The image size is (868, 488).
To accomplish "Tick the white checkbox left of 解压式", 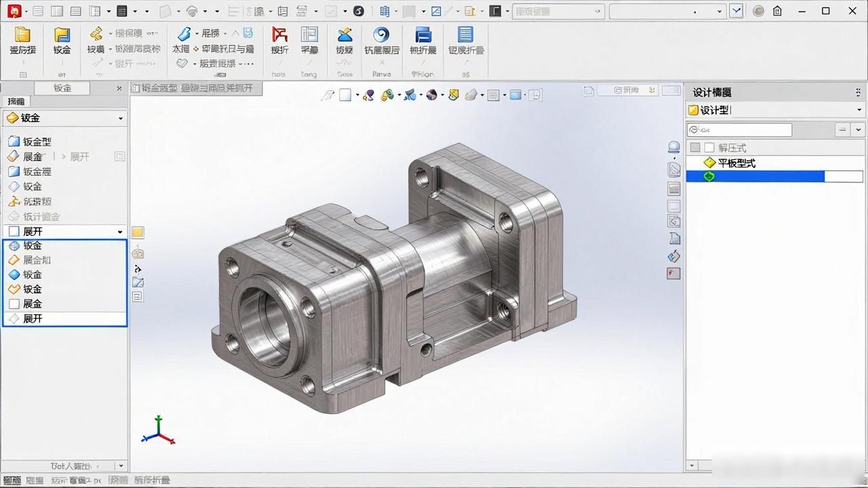I will click(709, 147).
